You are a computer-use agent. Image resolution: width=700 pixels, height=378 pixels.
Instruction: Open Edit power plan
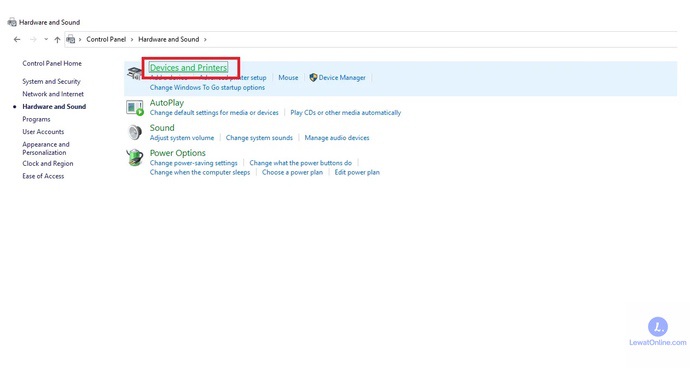[x=357, y=172]
